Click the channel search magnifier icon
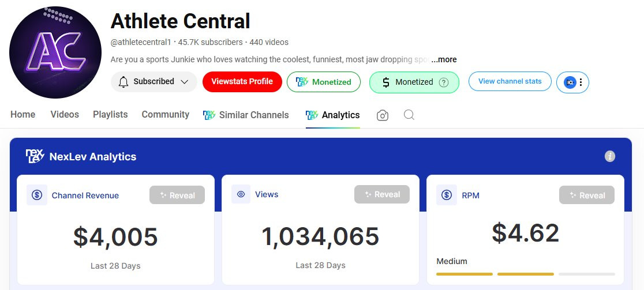 (409, 115)
